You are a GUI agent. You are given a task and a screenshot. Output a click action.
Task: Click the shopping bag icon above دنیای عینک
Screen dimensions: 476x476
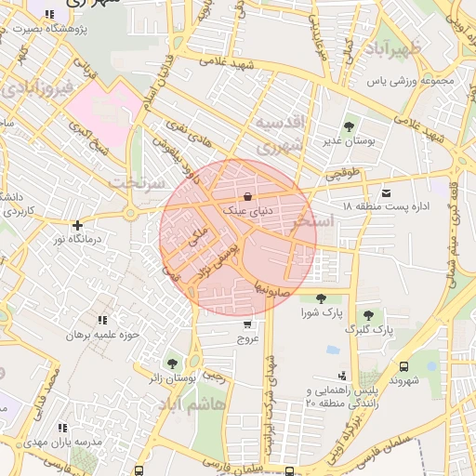pos(247,196)
